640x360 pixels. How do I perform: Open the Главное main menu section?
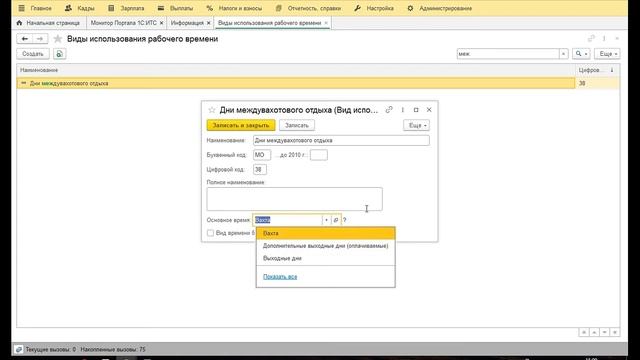(x=35, y=8)
